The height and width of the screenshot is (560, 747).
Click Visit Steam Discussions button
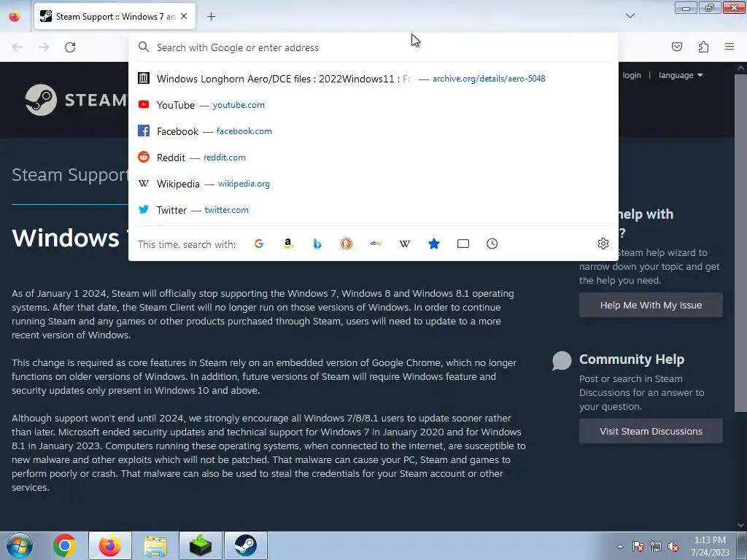[x=651, y=432]
